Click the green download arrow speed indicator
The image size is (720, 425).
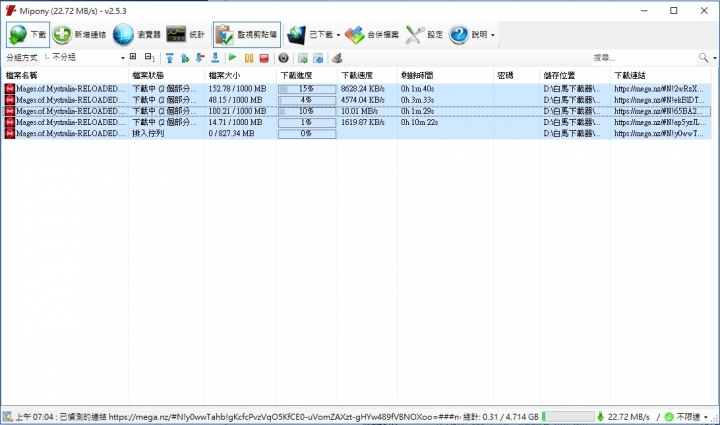pos(600,417)
